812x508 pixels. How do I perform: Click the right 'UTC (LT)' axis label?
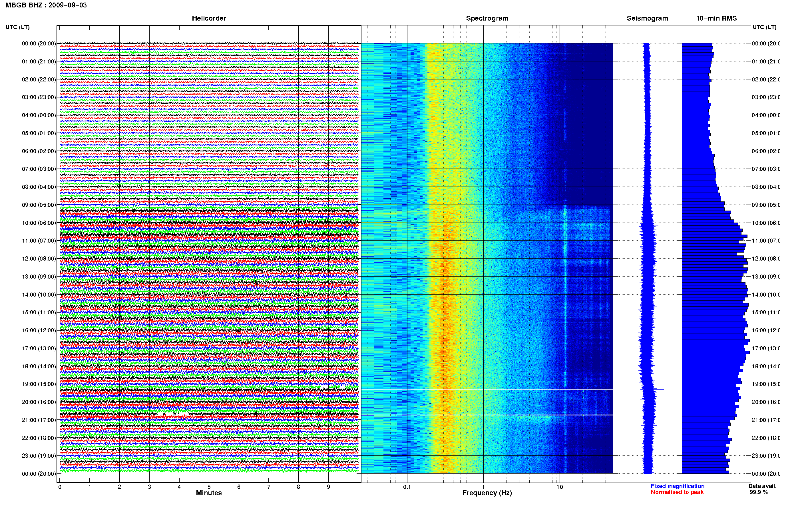(764, 27)
